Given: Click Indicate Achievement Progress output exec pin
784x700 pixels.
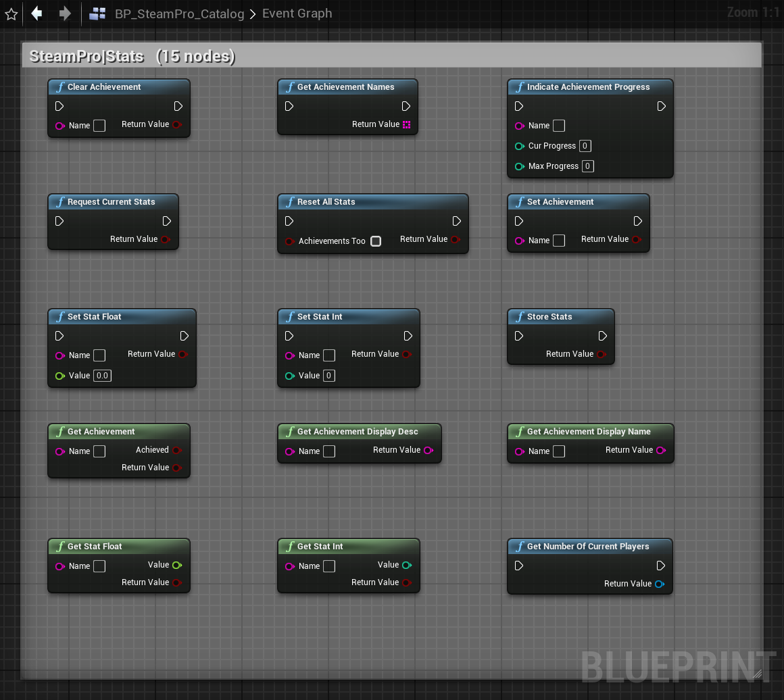Looking at the screenshot, I should click(662, 106).
